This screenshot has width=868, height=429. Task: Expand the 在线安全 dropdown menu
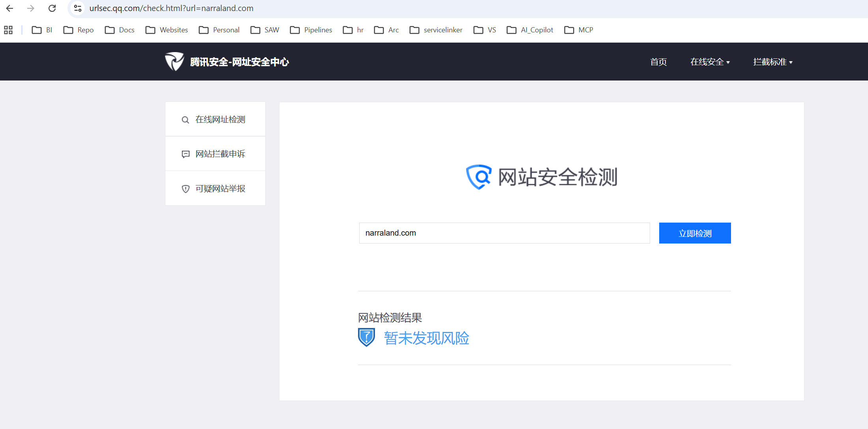710,62
